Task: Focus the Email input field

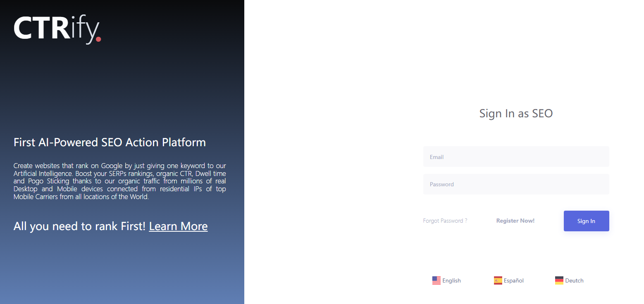Action: click(x=516, y=157)
